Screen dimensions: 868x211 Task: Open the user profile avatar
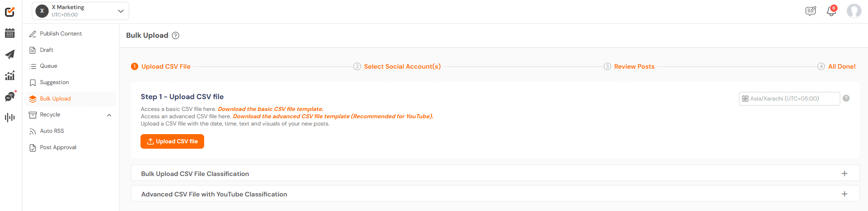(x=853, y=11)
